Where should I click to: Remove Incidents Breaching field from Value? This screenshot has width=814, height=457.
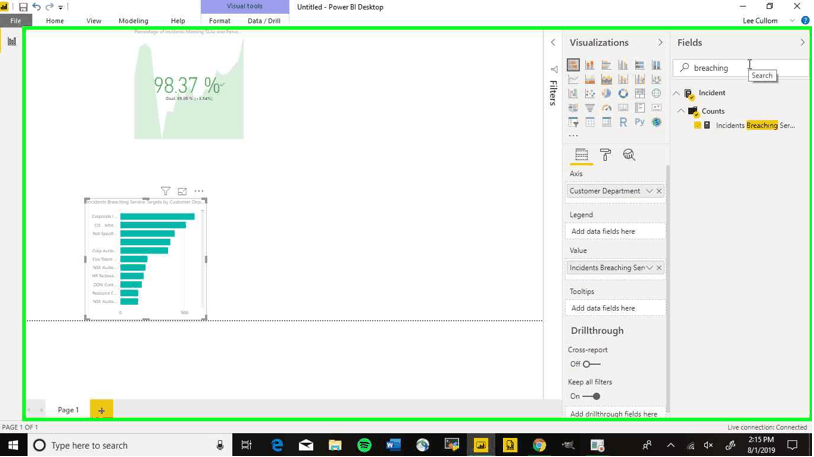[x=659, y=267]
